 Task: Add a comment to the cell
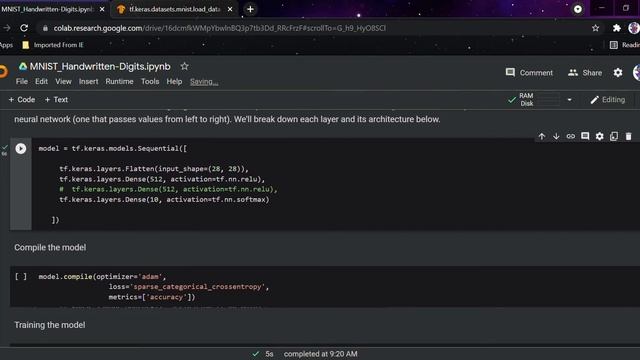click(585, 136)
